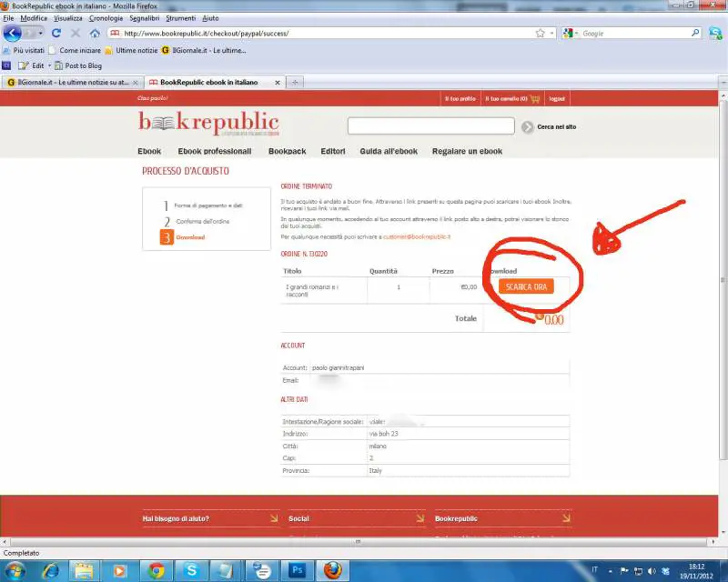Open the Editori navigation link
728x582 pixels.
pyautogui.click(x=333, y=151)
